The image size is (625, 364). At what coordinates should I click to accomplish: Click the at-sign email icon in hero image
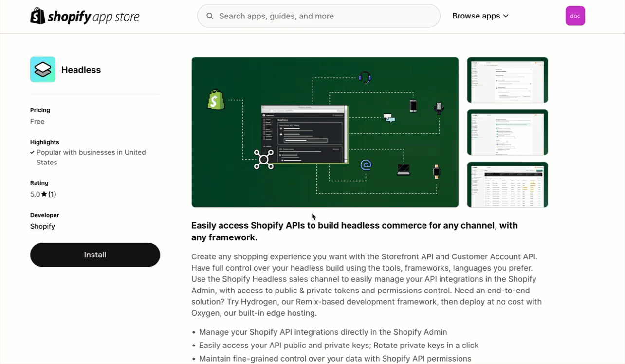point(366,165)
